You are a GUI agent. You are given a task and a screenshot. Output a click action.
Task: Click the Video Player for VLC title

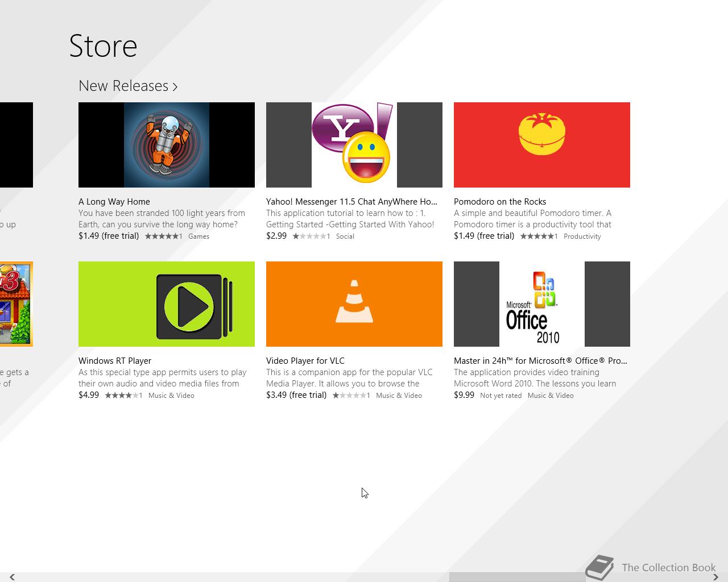pyautogui.click(x=305, y=361)
